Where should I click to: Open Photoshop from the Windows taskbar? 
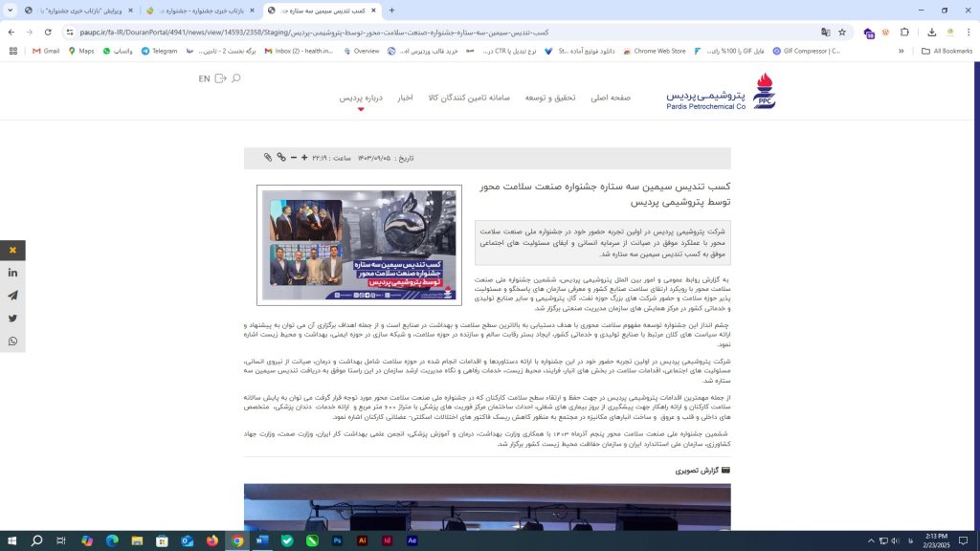(338, 540)
